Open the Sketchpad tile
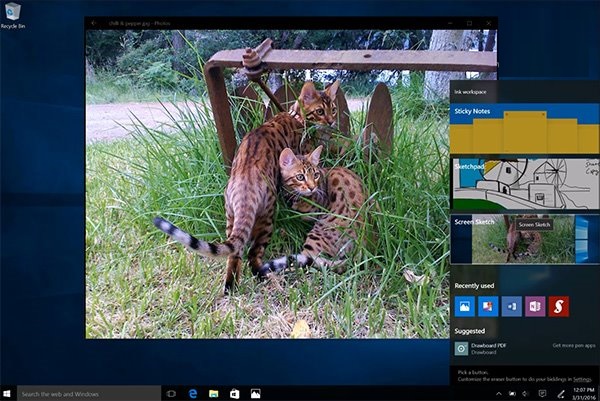The height and width of the screenshot is (401, 600). click(525, 184)
